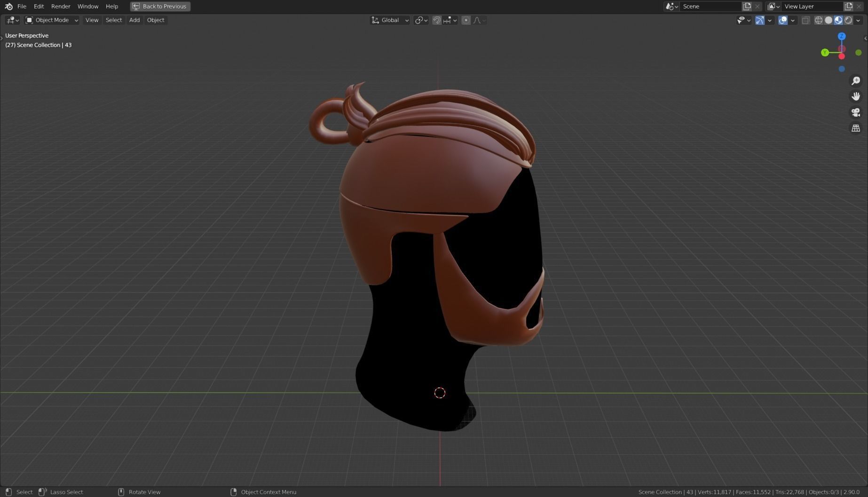Expand the right sidebar arrow
868x497 pixels.
tap(866, 38)
